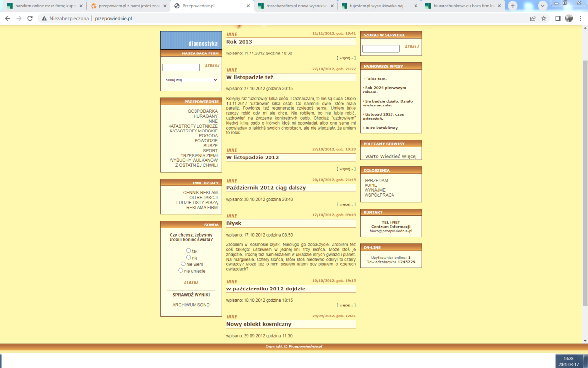
Task: Click the browser back arrow
Action: click(7, 18)
